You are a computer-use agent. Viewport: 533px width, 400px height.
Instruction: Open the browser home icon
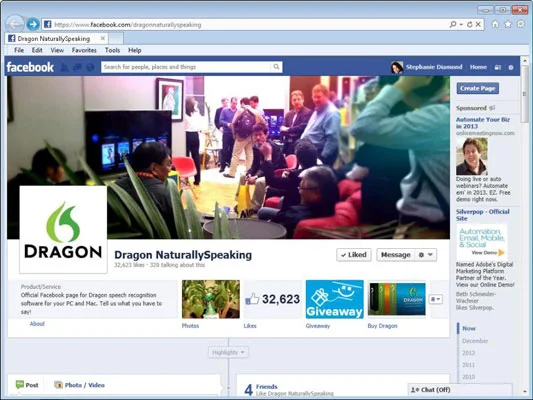point(495,24)
